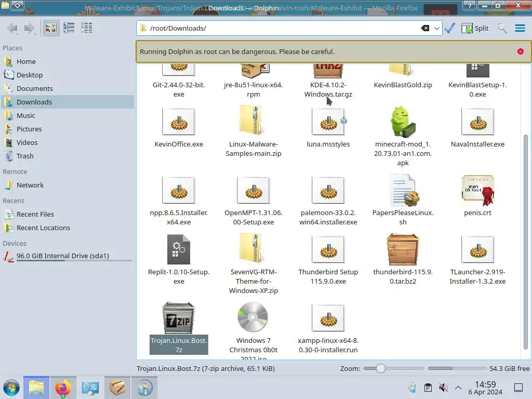Screen dimensions: 532x399
Task: Select palemoon-33.0.2.win64.installer.exe icon
Action: [x=328, y=190]
